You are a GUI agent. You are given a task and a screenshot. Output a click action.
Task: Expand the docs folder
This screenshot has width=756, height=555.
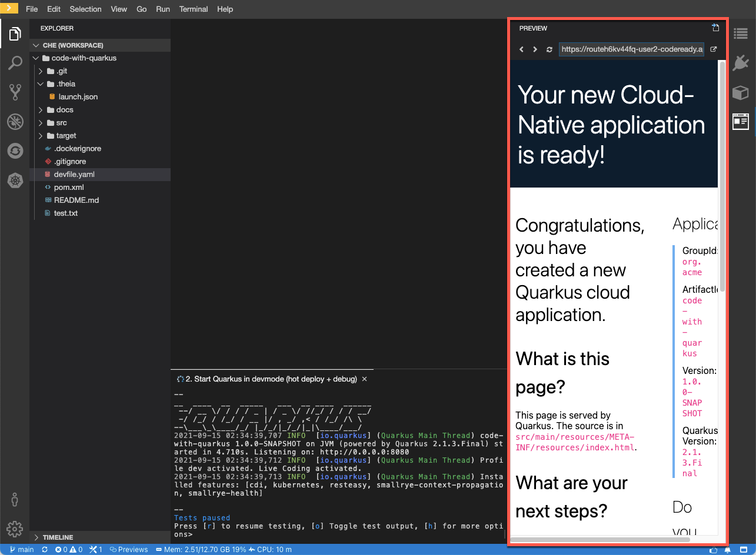click(100, 110)
